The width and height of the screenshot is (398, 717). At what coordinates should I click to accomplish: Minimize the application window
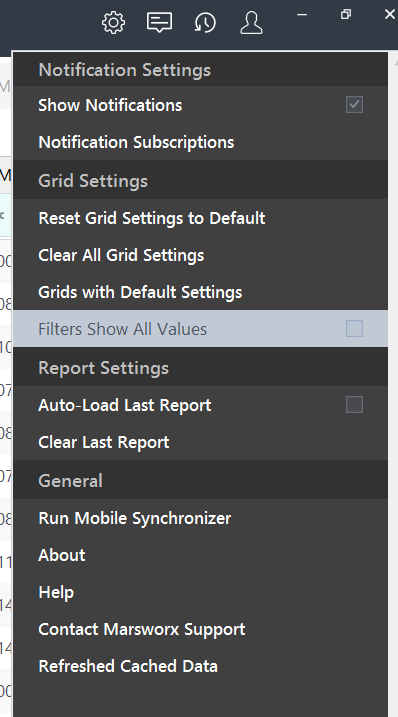click(302, 15)
